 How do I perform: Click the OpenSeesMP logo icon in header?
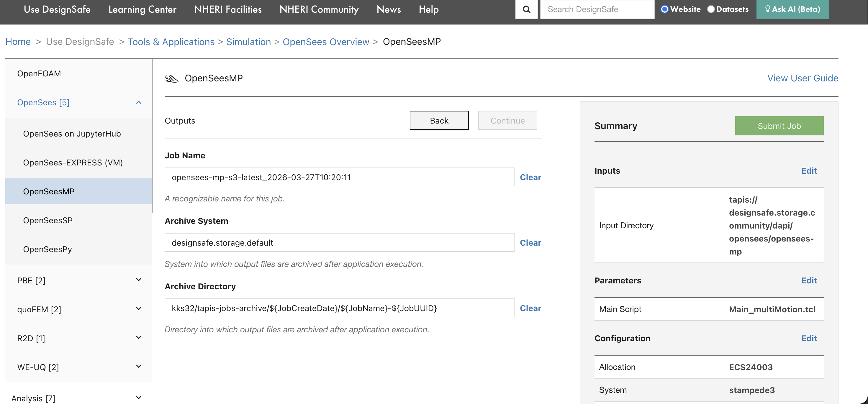click(x=171, y=78)
